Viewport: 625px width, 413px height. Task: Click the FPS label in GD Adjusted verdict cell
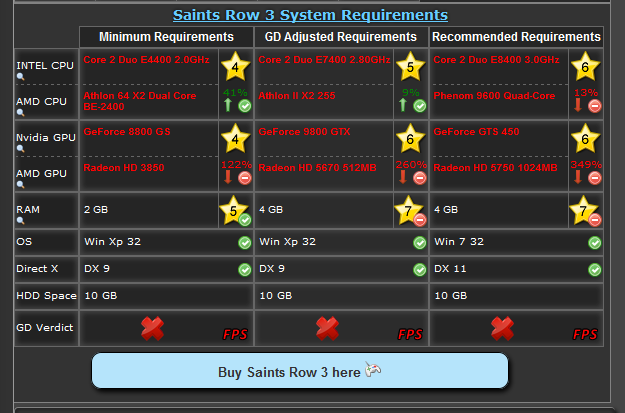410,334
